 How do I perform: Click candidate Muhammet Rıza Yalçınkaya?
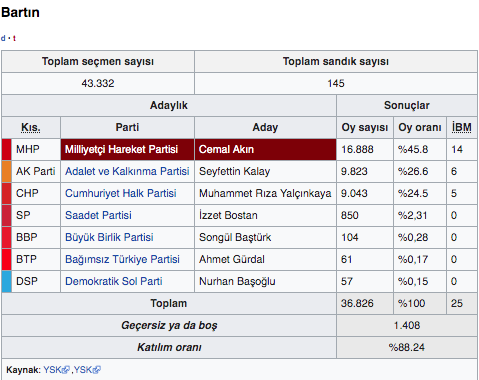(x=265, y=193)
